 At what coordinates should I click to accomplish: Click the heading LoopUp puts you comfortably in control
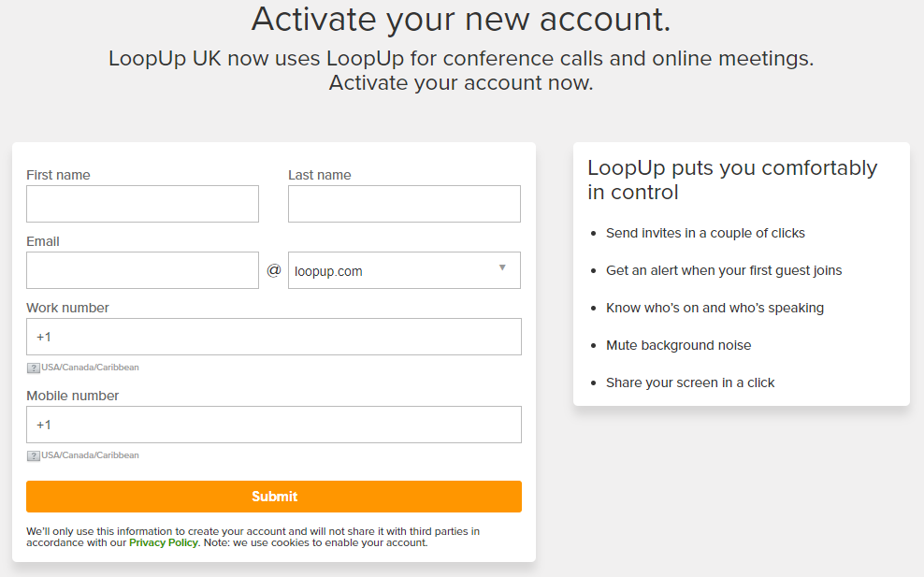pos(732,178)
